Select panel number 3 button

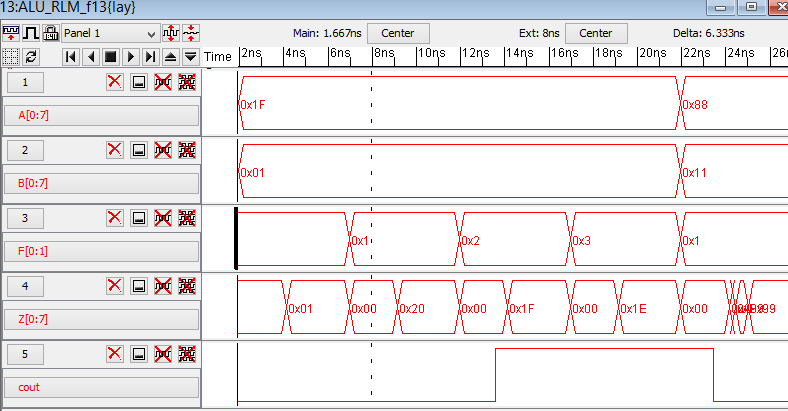[25, 218]
